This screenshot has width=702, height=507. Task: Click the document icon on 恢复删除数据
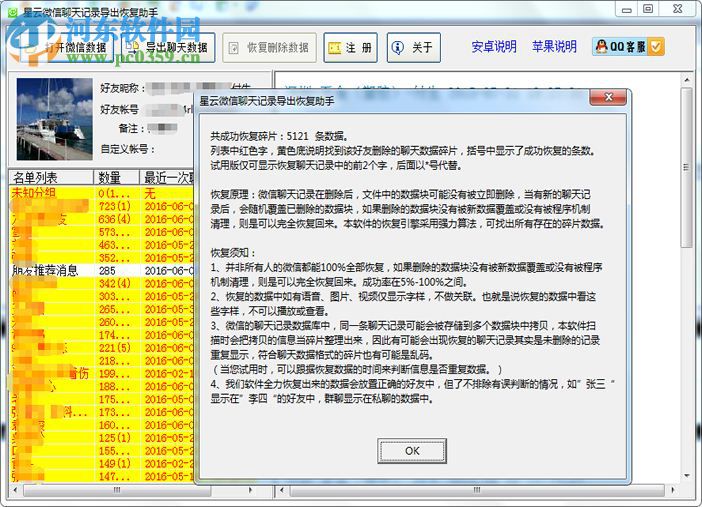233,48
